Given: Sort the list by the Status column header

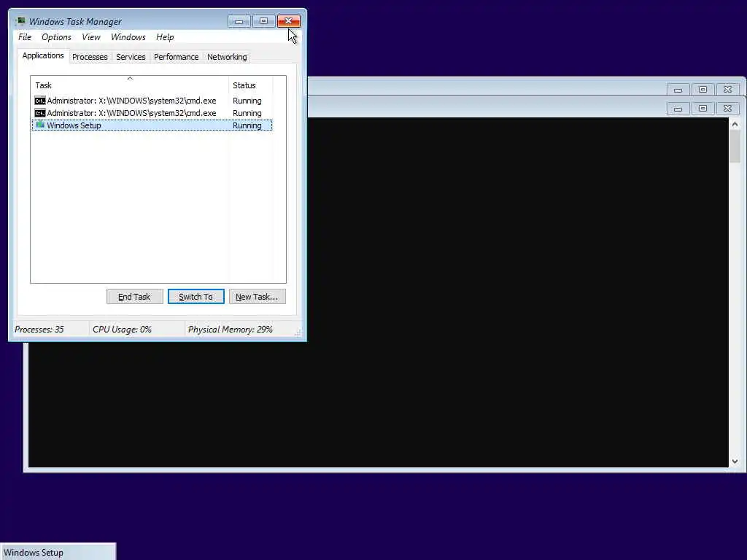Looking at the screenshot, I should coord(251,85).
